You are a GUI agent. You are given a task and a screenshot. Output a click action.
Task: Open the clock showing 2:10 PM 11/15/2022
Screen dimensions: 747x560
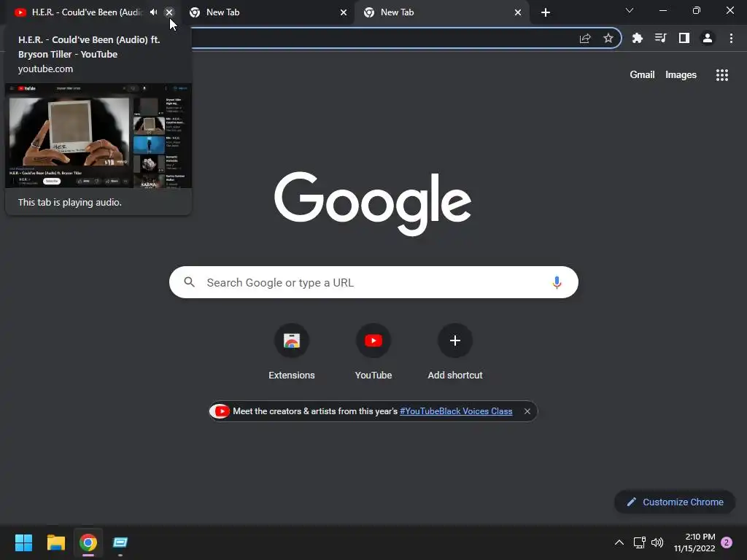[x=694, y=542]
